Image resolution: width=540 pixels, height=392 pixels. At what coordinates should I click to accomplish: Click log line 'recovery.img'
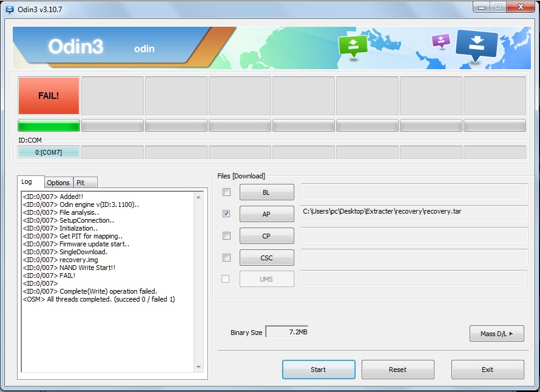point(60,260)
